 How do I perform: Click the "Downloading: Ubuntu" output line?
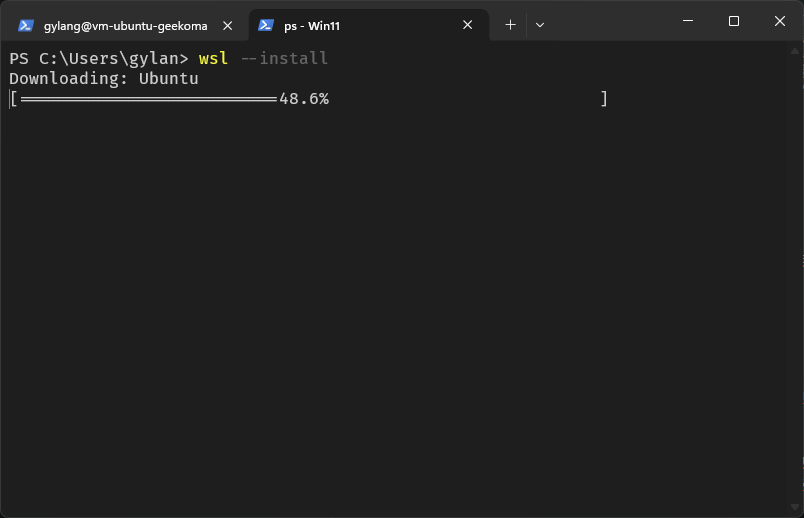[104, 78]
